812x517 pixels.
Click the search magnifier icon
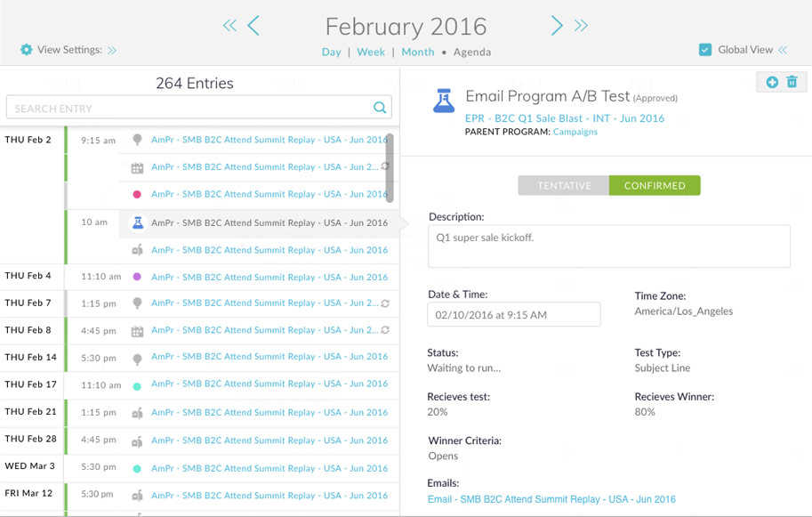[380, 109]
